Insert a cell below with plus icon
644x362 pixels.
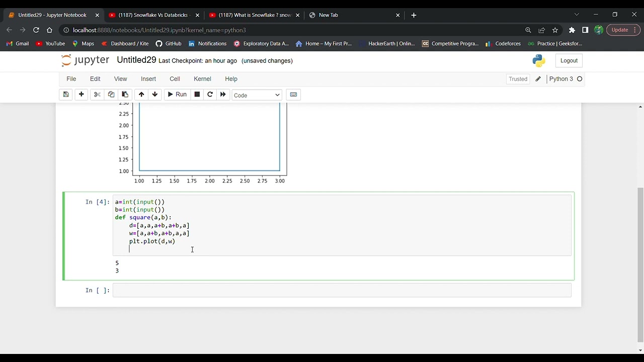(x=81, y=95)
